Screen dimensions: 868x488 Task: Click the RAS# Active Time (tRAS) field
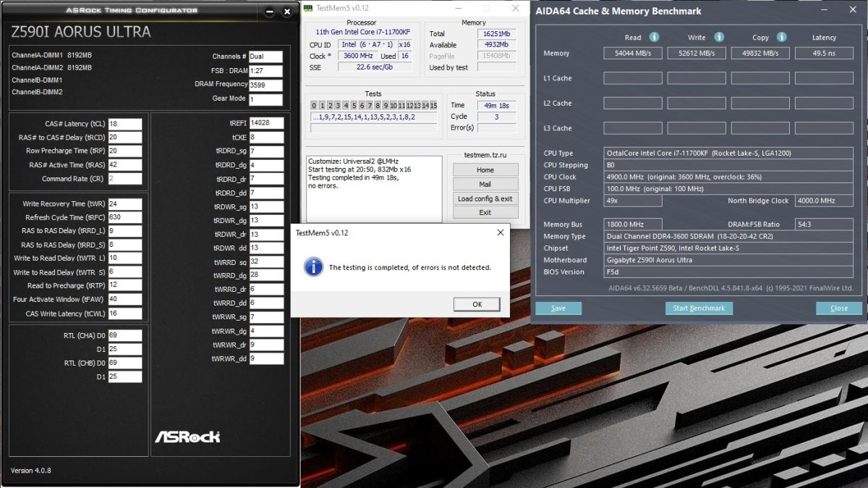tap(124, 165)
